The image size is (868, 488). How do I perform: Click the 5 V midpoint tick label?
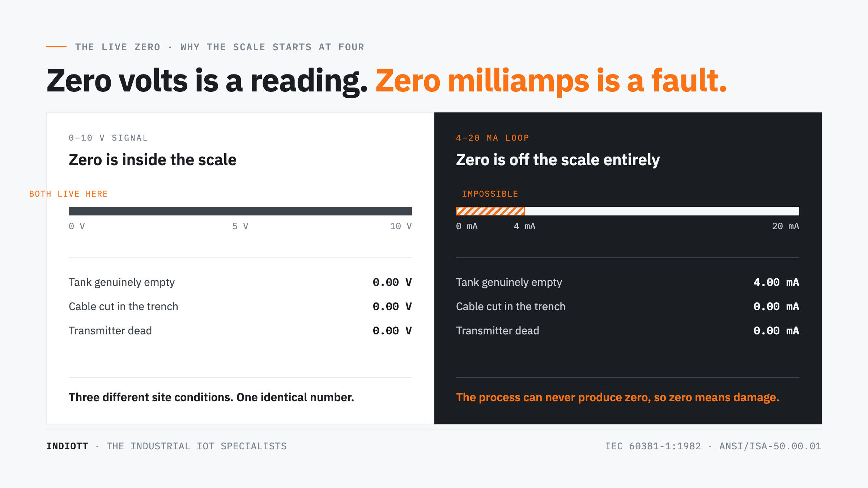point(240,226)
